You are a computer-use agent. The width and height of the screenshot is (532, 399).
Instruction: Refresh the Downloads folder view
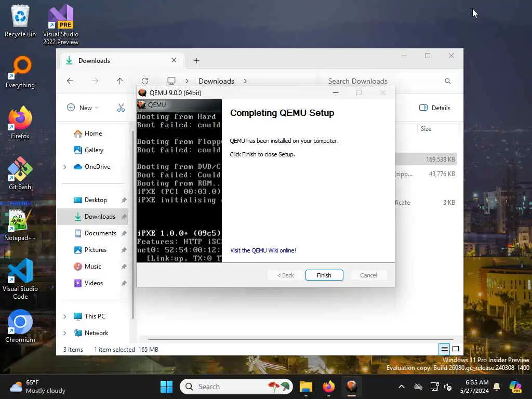pyautogui.click(x=145, y=81)
